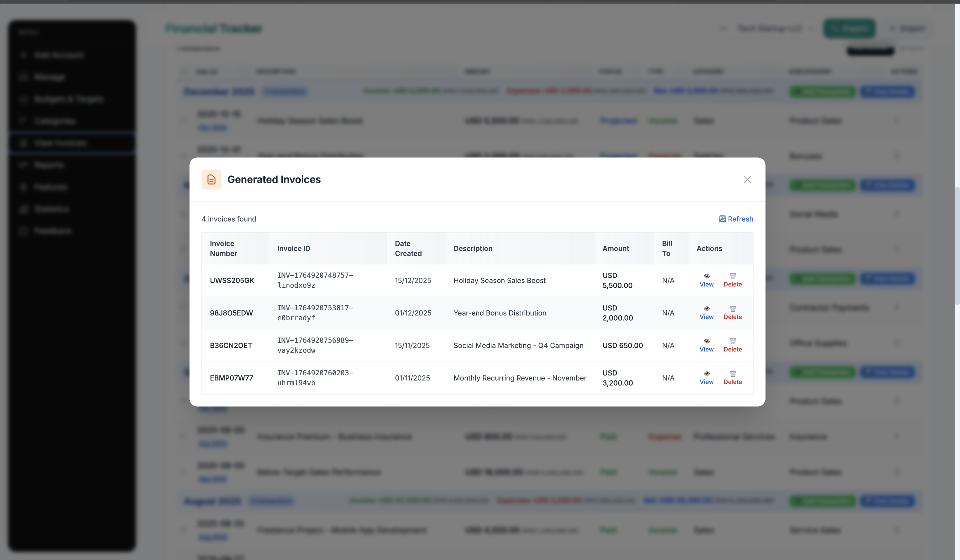Close the Generated Invoices dialog

(747, 179)
